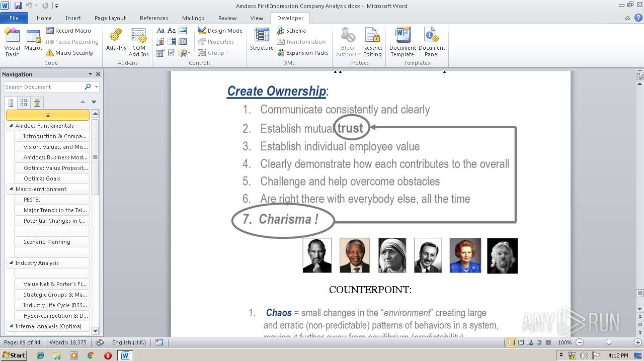Open Document Template dialog

click(x=403, y=42)
